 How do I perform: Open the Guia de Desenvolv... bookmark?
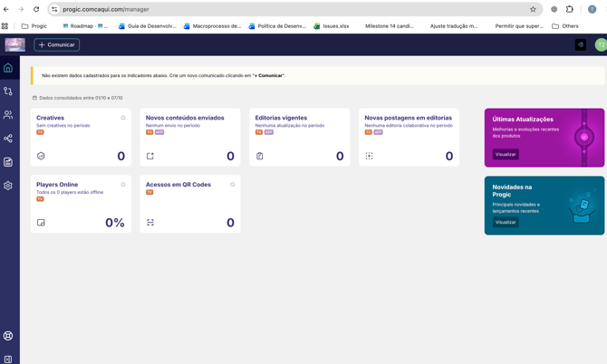pos(148,26)
